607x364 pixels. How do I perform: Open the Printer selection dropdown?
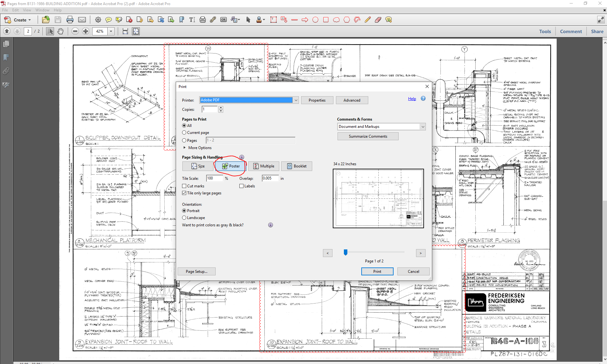(295, 100)
